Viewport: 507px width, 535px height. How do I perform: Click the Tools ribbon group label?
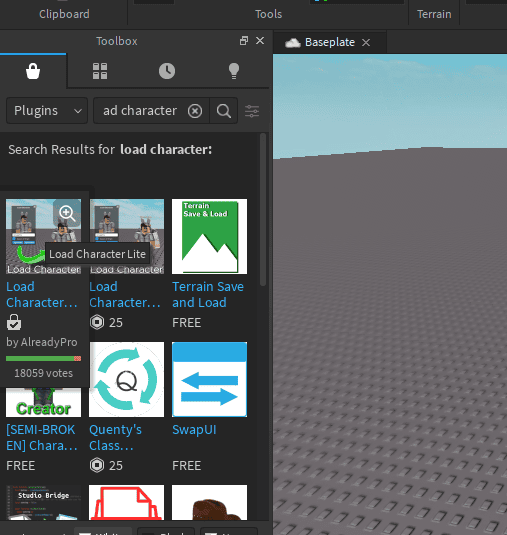tap(269, 14)
